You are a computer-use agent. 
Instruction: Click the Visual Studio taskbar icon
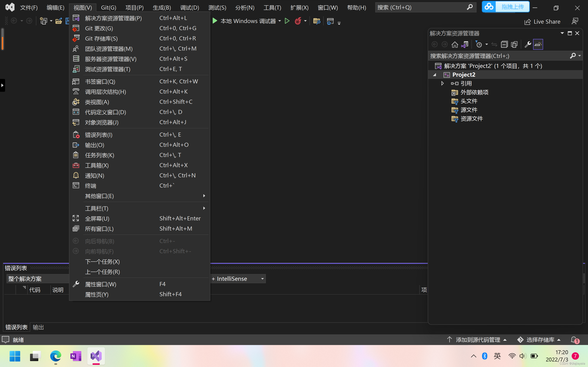click(x=96, y=356)
